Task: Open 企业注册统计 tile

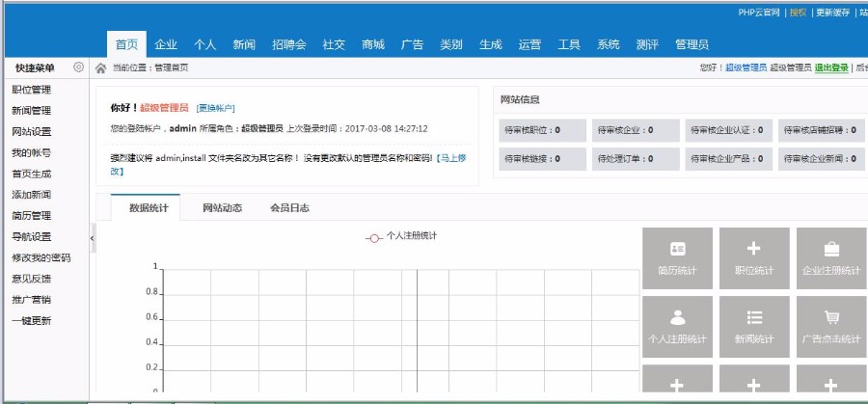Action: [x=832, y=258]
